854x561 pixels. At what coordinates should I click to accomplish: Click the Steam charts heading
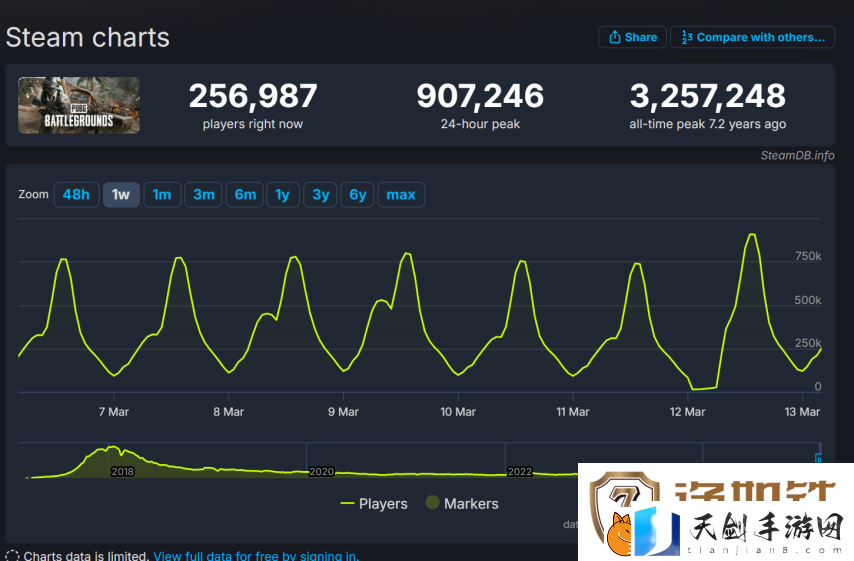click(x=88, y=38)
